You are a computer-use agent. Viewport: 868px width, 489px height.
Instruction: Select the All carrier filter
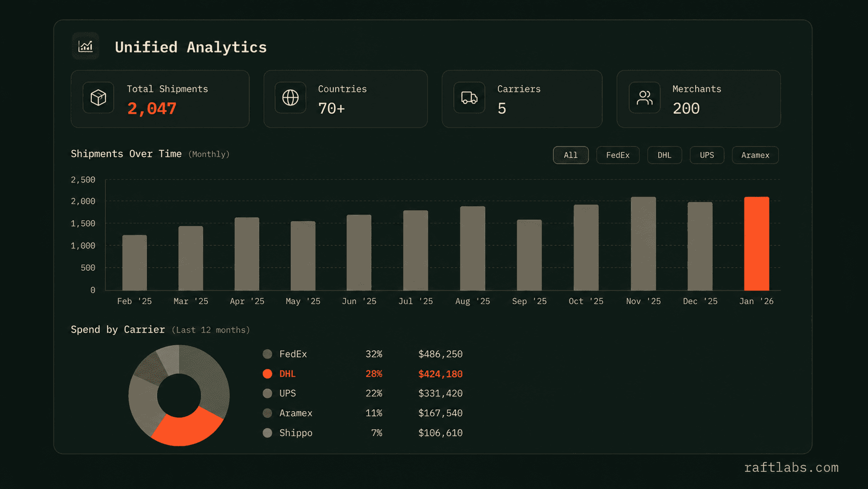[x=571, y=155]
